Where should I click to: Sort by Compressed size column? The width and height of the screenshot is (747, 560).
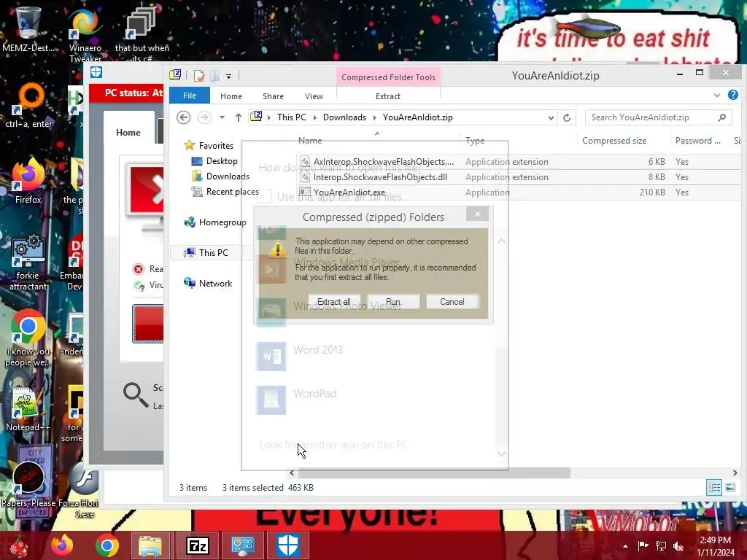[x=614, y=141]
